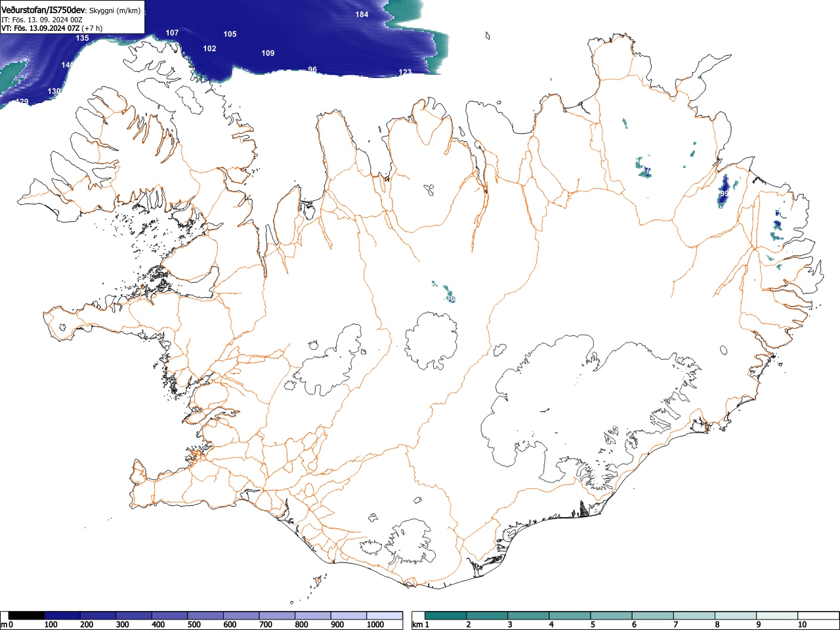Screen dimensions: 840x630
Task: Click the 2–3 km legend color swatch
Action: [x=487, y=616]
